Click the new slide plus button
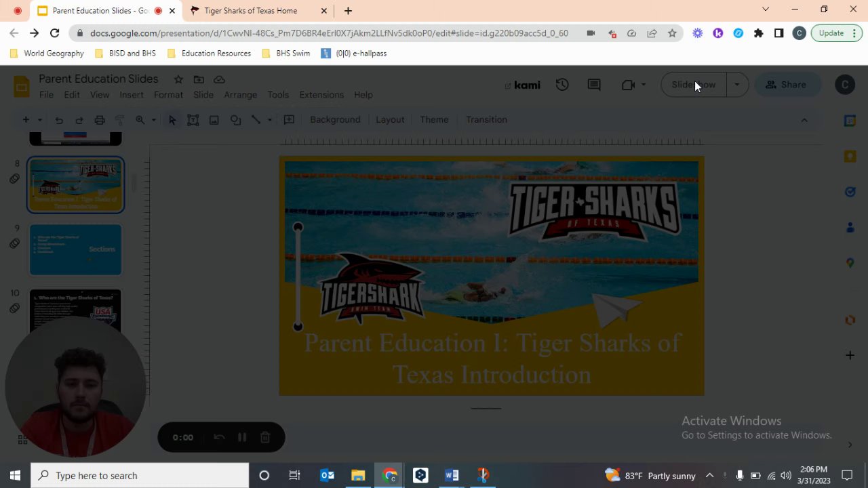Viewport: 868px width, 488px height. (26, 120)
